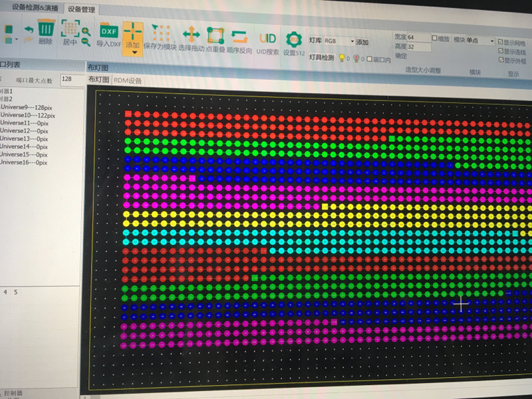The height and width of the screenshot is (399, 532).
Task: Click the green save file icon
Action: (8, 29)
